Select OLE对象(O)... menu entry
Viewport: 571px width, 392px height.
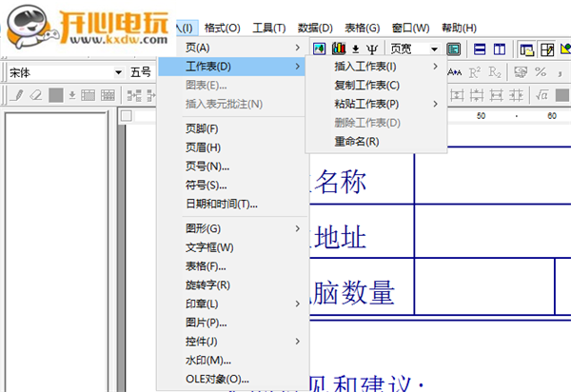[231, 379]
